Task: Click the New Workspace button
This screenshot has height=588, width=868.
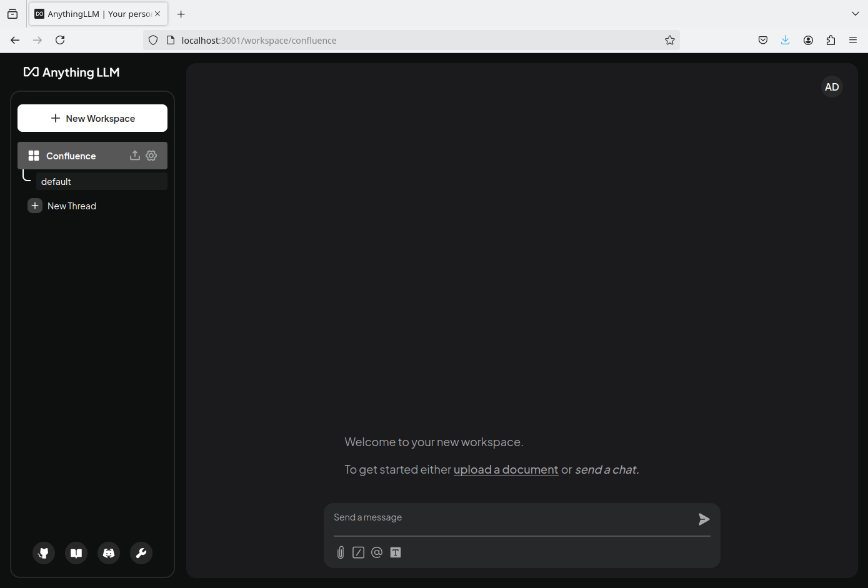Action: tap(92, 118)
